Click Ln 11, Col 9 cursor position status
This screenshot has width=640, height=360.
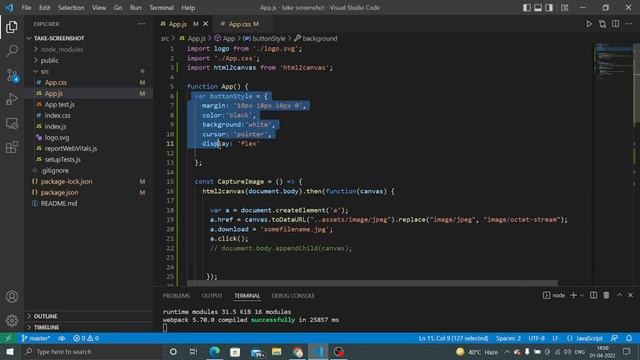[453, 338]
